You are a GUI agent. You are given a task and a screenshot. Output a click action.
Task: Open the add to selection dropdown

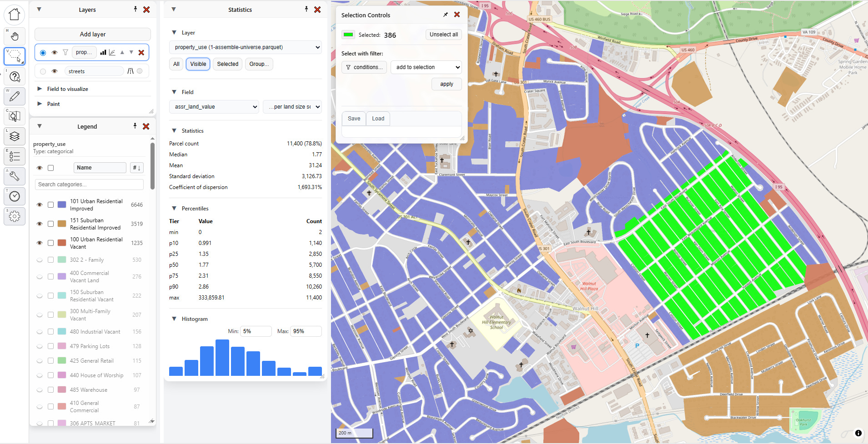click(x=426, y=67)
